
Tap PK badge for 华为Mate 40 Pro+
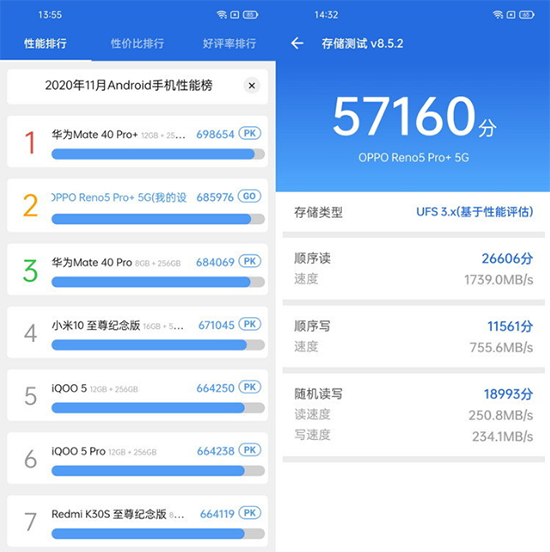click(250, 133)
